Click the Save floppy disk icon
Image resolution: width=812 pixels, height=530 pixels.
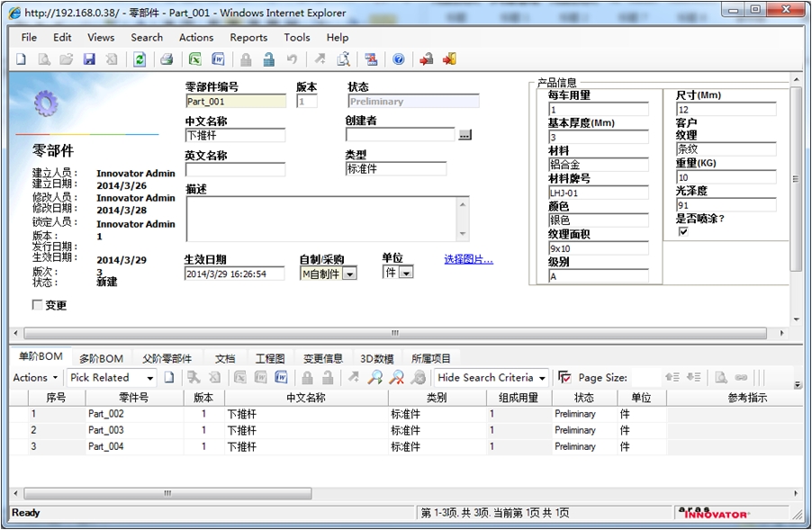pos(89,59)
